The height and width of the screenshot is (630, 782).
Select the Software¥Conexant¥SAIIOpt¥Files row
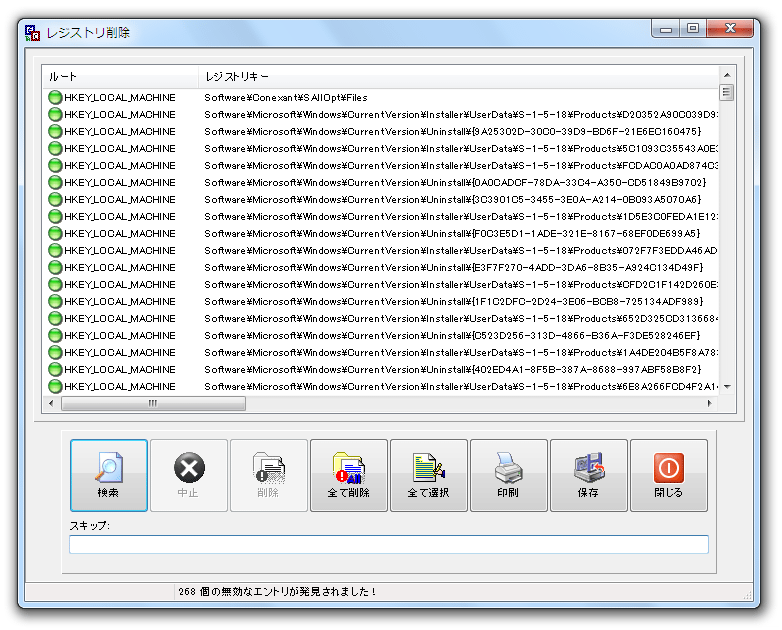click(x=380, y=98)
